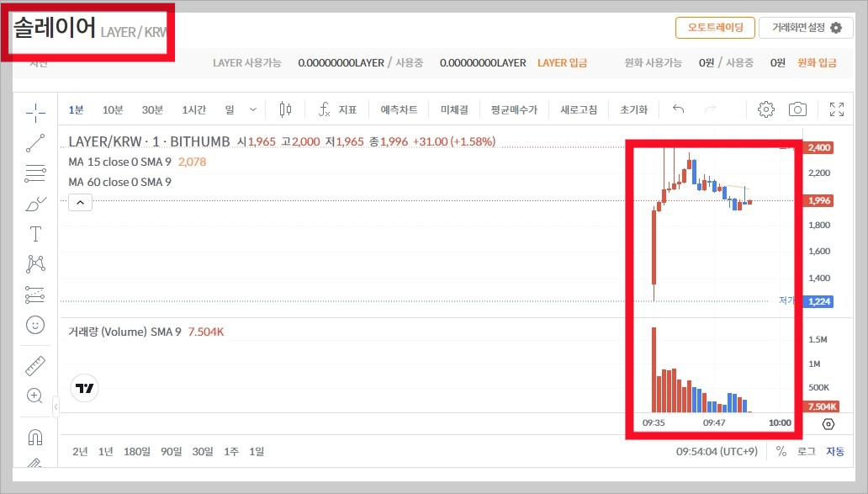This screenshot has height=494, width=868.
Task: Click the 원화 입금 KRW deposit link
Action: point(817,62)
